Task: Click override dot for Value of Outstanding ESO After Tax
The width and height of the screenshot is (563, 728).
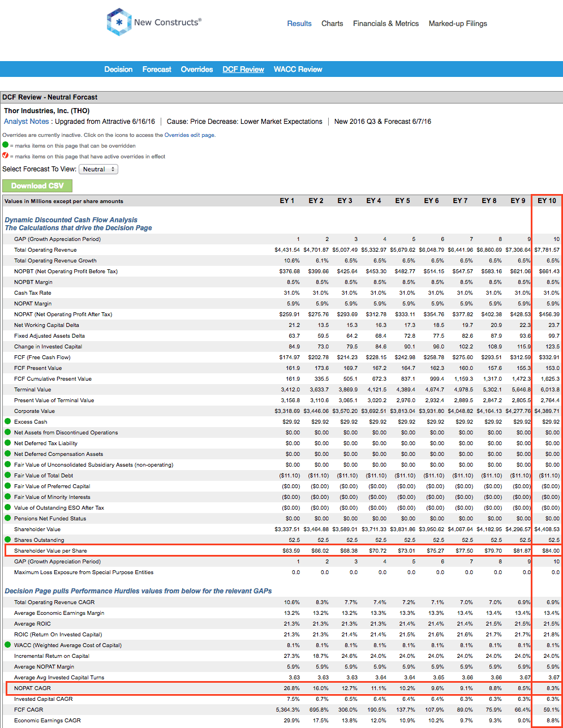Action: click(x=8, y=507)
